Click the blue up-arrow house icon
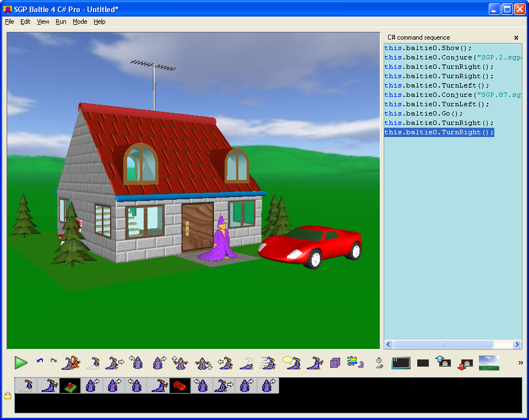529x420 pixels. tap(443, 362)
